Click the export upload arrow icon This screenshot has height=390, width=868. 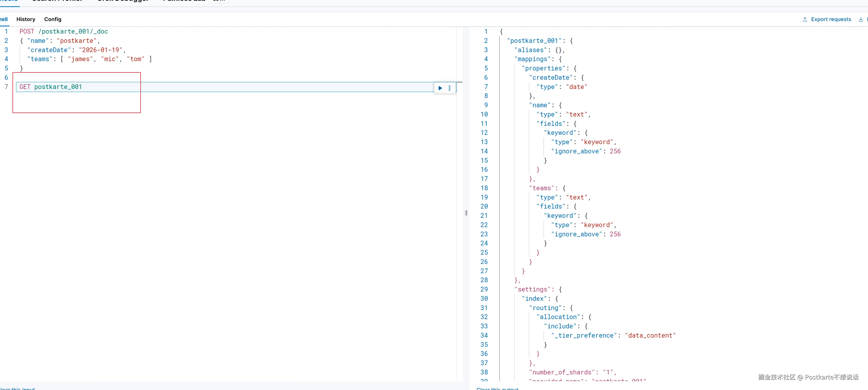[x=805, y=20]
